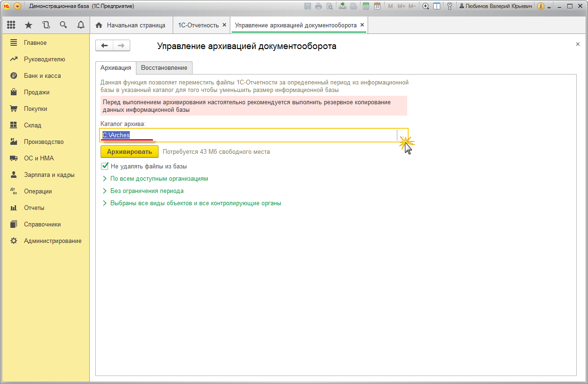588x384 pixels.
Task: Click the panel layout icon
Action: [x=437, y=6]
